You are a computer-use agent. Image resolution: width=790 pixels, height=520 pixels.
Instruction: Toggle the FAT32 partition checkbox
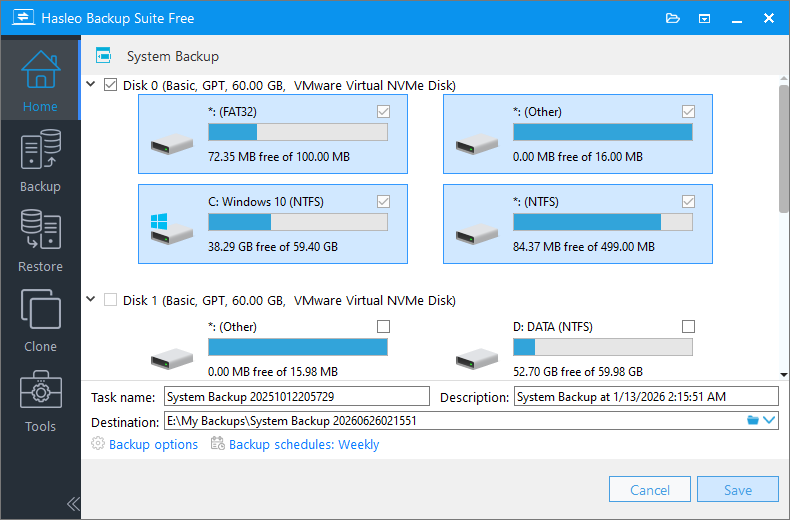click(383, 111)
